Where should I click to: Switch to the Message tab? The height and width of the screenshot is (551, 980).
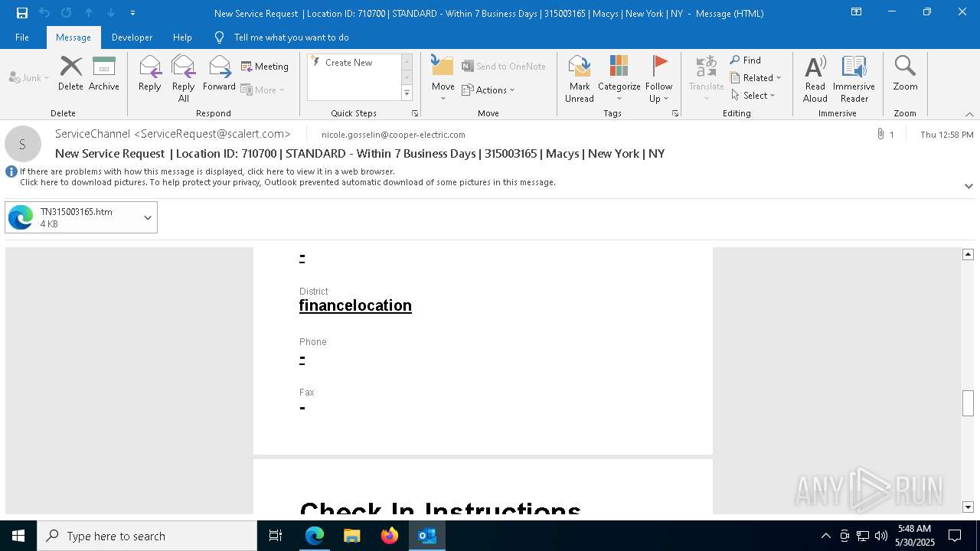point(73,37)
